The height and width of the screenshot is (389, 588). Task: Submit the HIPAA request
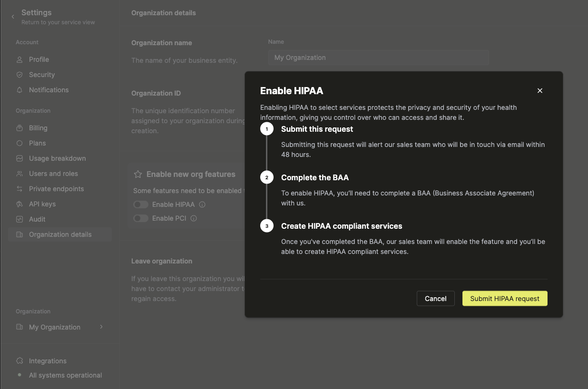coord(504,298)
